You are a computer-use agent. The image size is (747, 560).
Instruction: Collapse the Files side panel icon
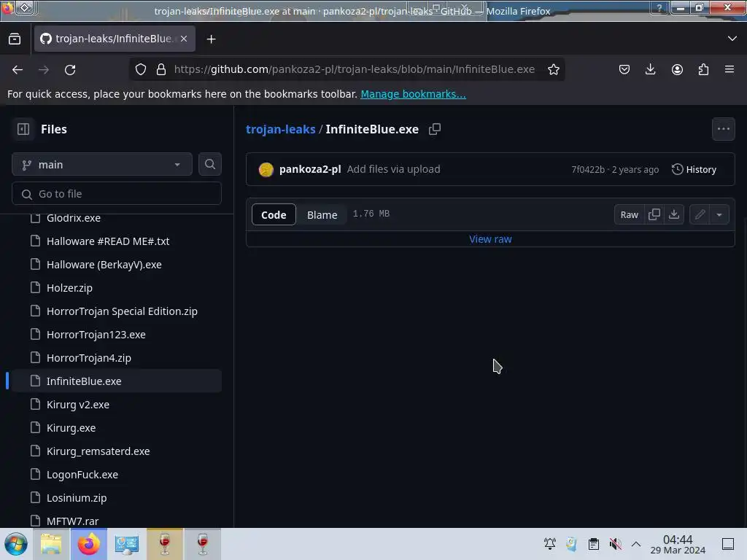pos(23,129)
